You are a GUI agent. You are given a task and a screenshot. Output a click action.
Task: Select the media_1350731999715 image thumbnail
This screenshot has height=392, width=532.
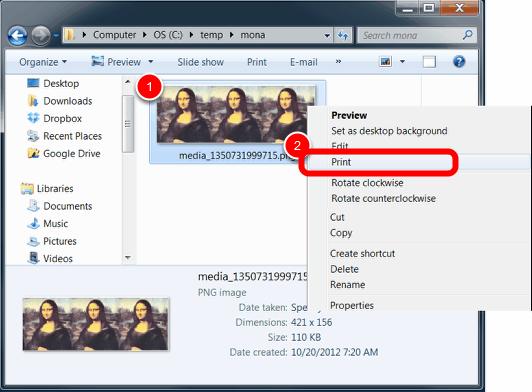tap(236, 114)
